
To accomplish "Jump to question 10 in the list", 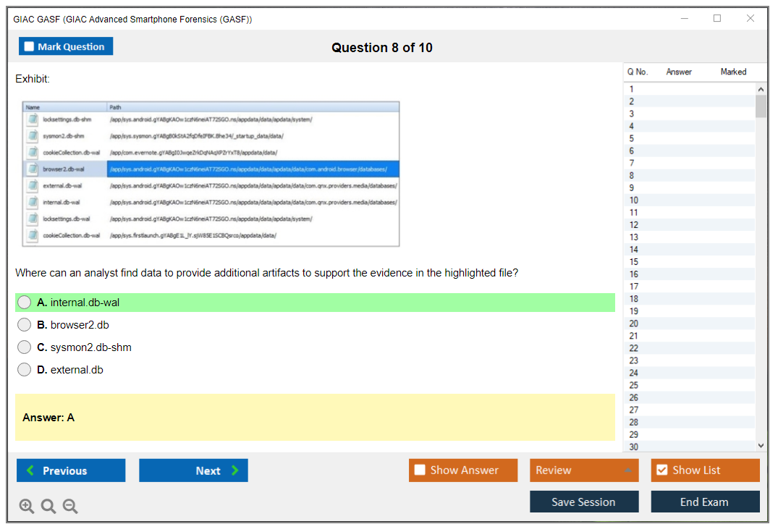I will click(634, 200).
